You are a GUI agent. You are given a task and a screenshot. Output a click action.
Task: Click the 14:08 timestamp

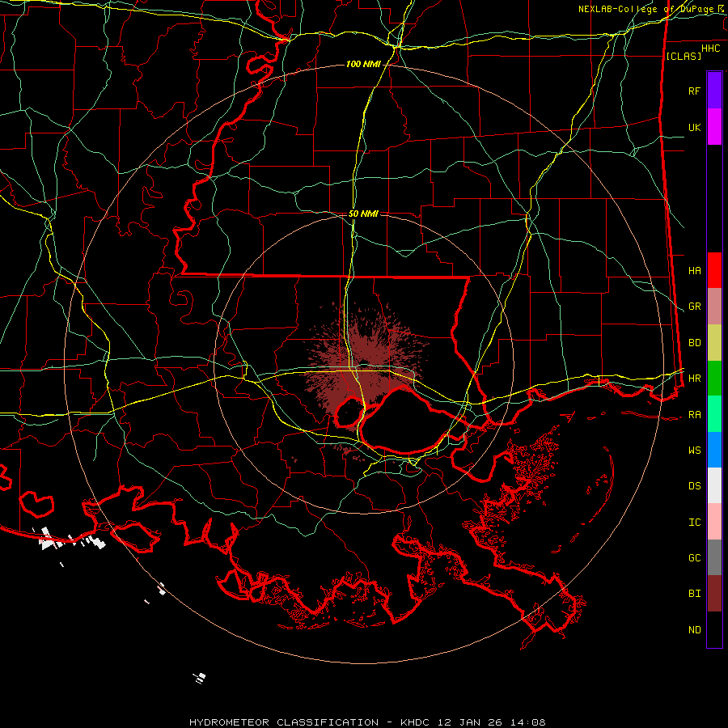click(x=528, y=722)
